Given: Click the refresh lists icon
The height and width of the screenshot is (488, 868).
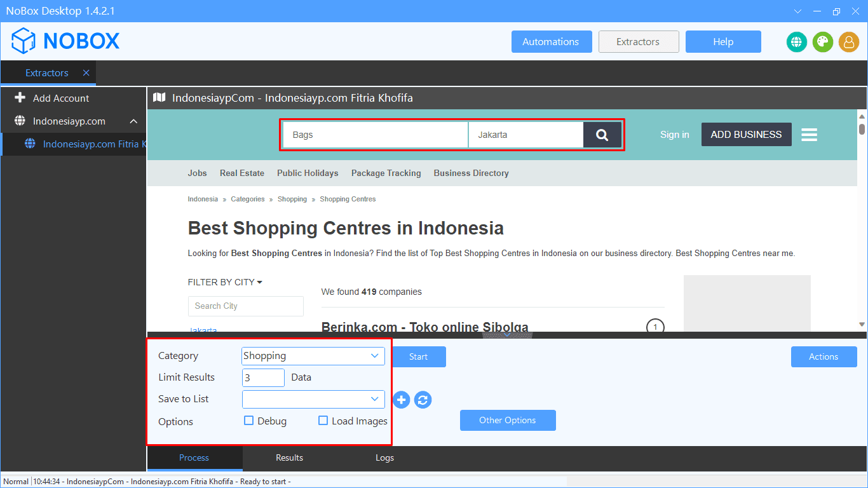Looking at the screenshot, I should [423, 400].
